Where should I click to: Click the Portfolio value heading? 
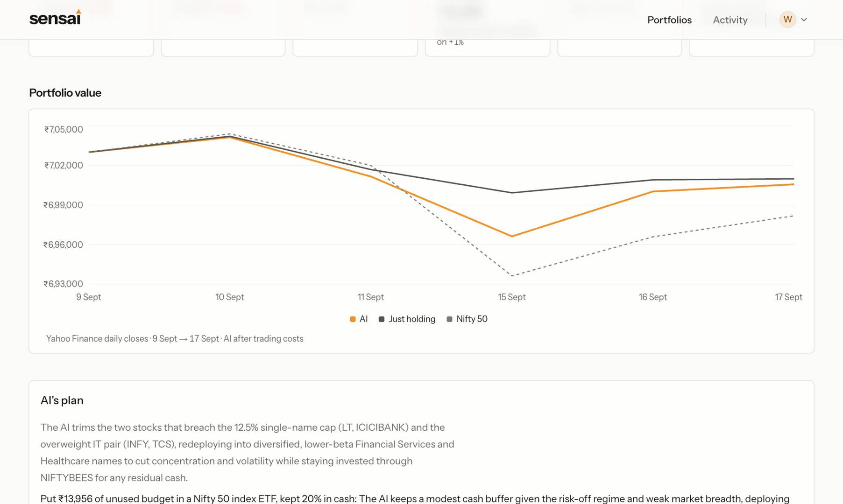point(65,93)
